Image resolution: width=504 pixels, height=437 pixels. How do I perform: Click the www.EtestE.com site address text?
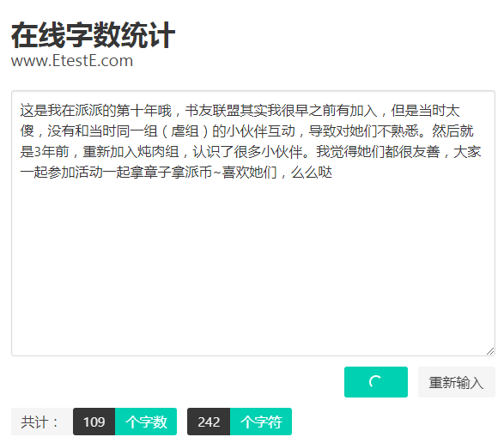coord(72,61)
